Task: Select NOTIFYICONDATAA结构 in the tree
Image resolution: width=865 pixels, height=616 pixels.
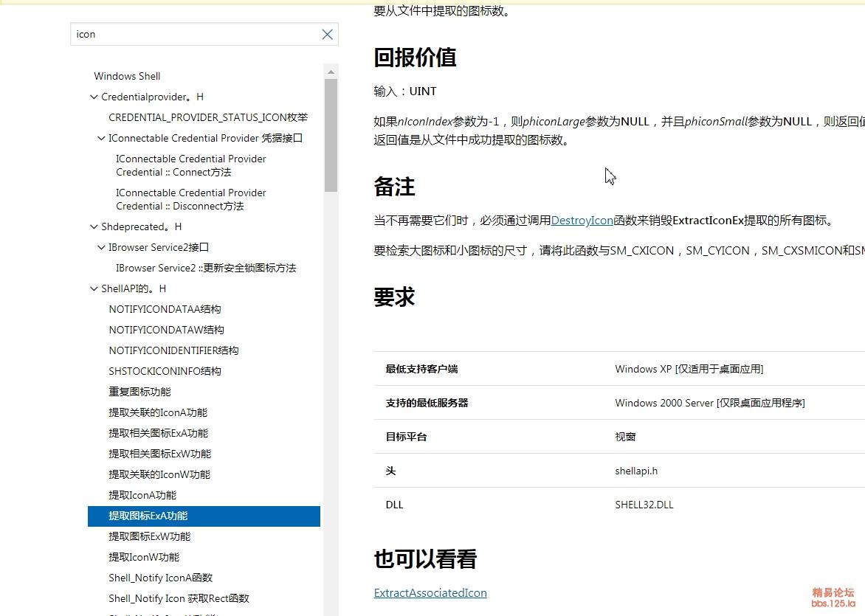Action: tap(165, 309)
